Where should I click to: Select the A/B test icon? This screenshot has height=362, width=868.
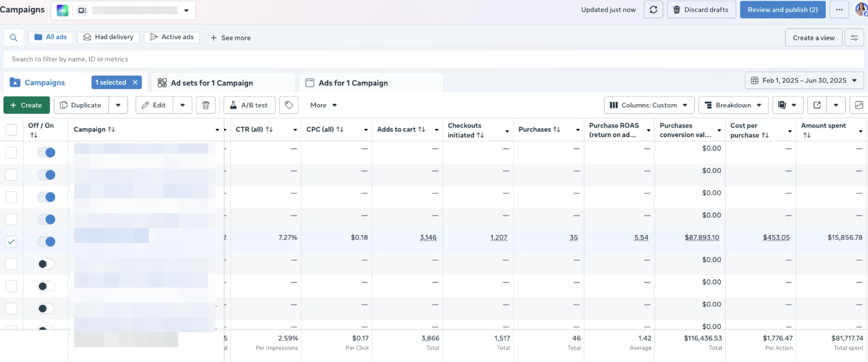249,105
